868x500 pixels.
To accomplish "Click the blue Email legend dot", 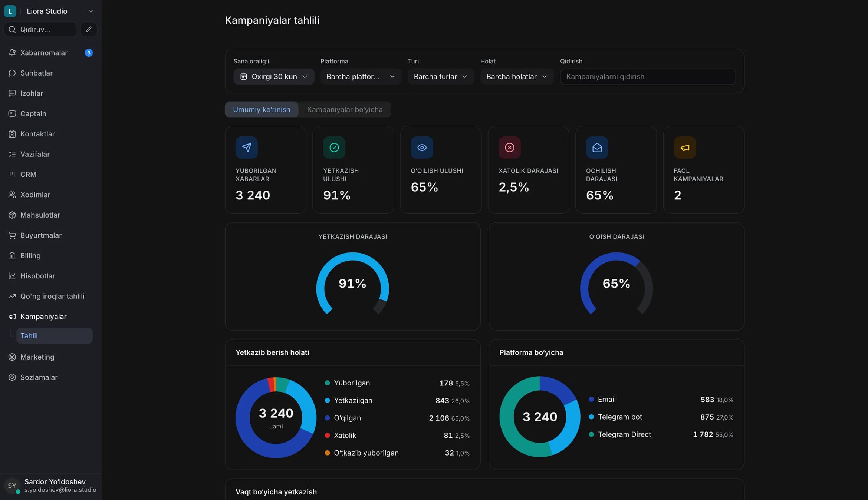I will coord(591,400).
